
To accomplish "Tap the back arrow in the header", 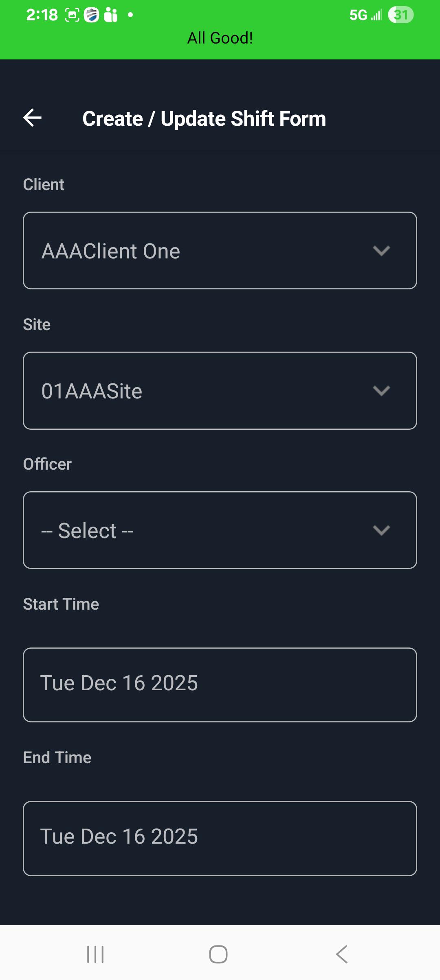I will 33,118.
